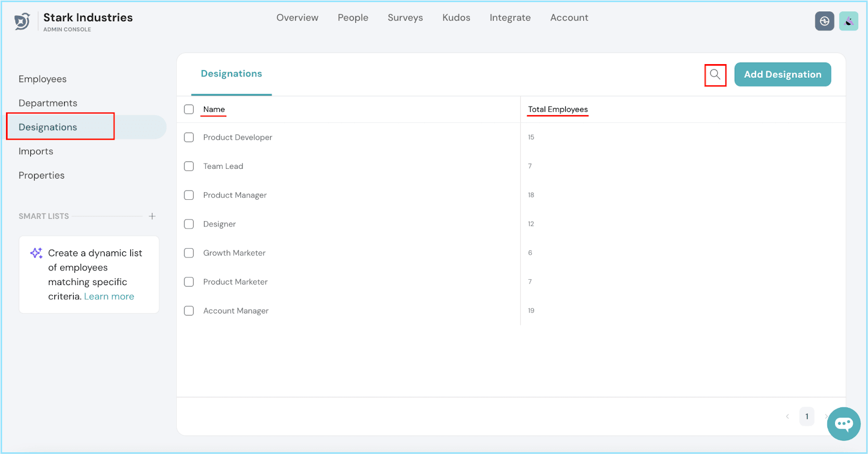This screenshot has height=454, width=868.
Task: Click the sparkle icon in smart list card
Action: pyautogui.click(x=36, y=253)
